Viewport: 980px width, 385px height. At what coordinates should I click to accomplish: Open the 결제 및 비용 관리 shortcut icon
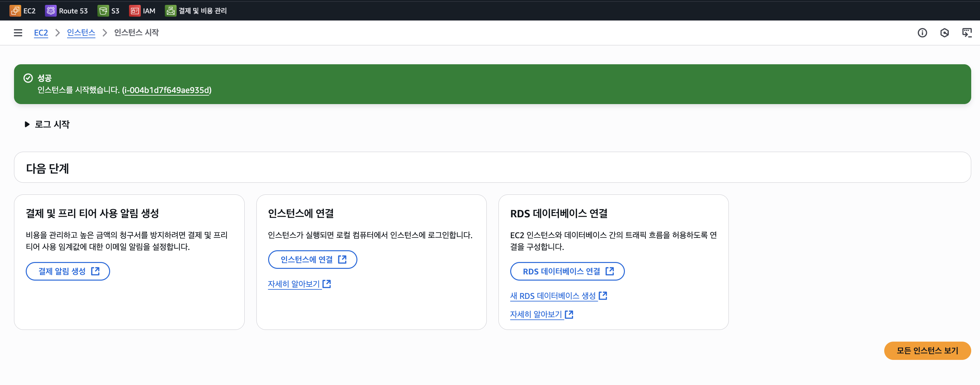click(x=170, y=11)
